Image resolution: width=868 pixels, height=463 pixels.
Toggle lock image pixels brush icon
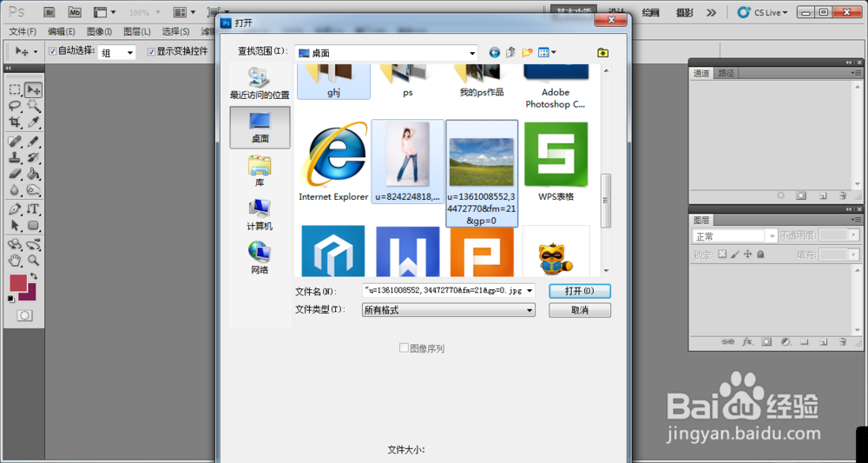(x=735, y=255)
